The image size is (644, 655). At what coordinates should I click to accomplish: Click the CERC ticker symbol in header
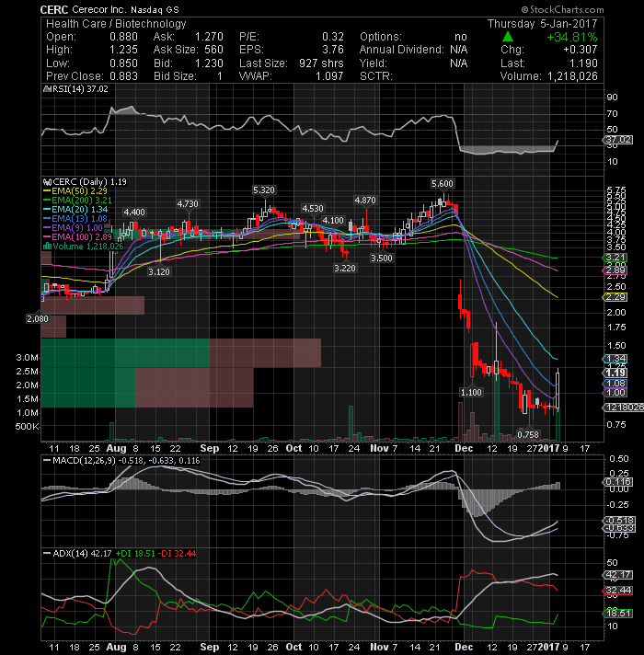[x=54, y=9]
